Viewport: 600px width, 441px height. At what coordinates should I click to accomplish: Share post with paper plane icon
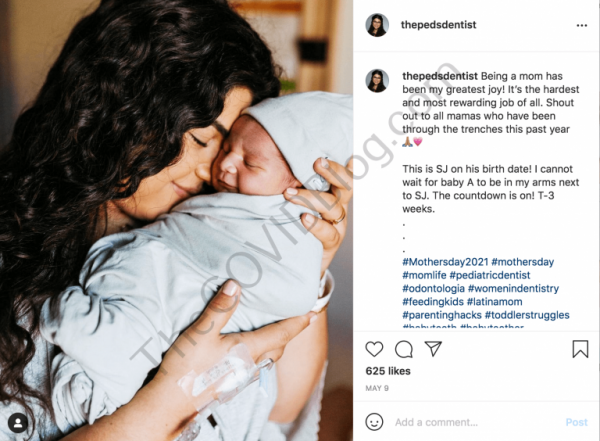pyautogui.click(x=433, y=348)
